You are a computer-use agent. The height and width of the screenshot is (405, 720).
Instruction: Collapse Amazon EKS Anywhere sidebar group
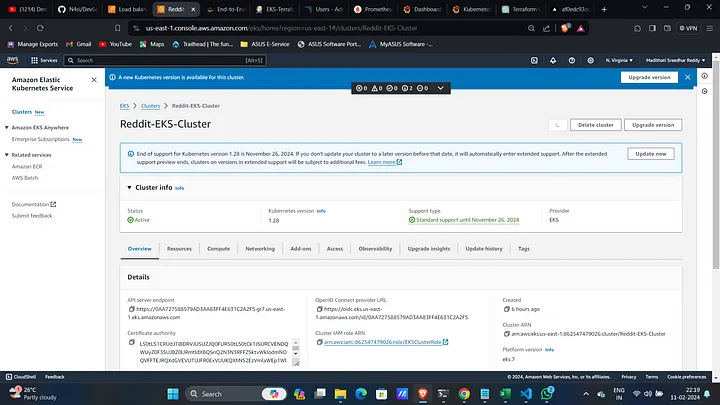pyautogui.click(x=7, y=127)
